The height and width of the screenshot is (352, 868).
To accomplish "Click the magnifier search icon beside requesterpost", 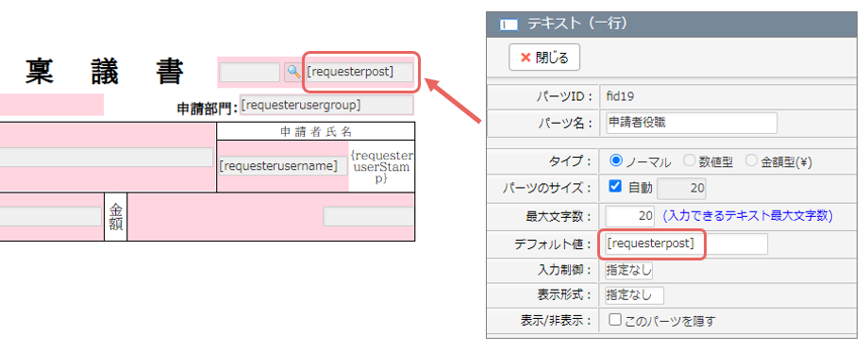I will (x=292, y=72).
